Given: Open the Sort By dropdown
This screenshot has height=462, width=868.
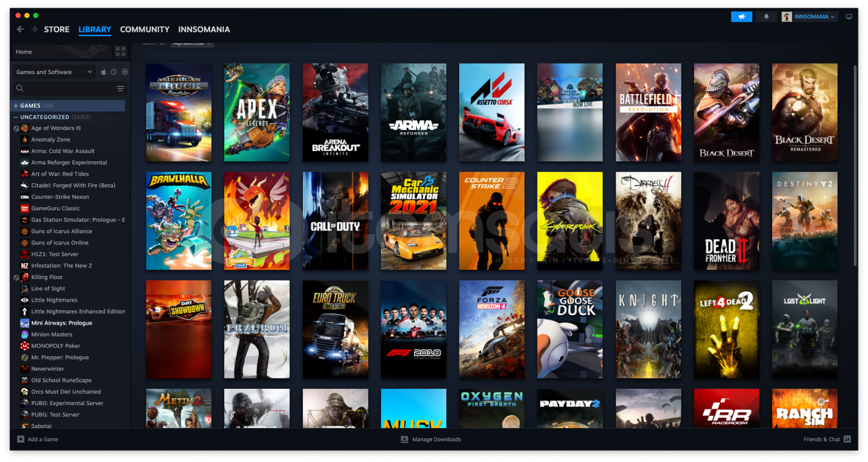Looking at the screenshot, I should click(192, 43).
